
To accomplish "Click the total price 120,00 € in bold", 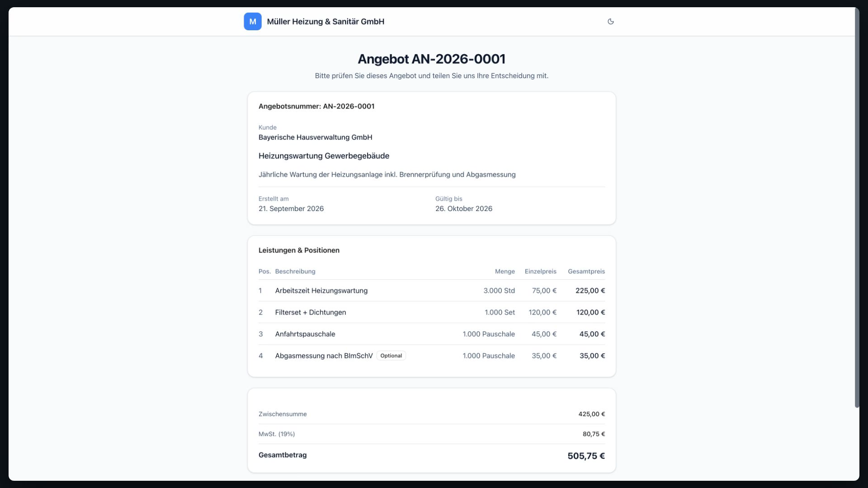I will coord(590,312).
